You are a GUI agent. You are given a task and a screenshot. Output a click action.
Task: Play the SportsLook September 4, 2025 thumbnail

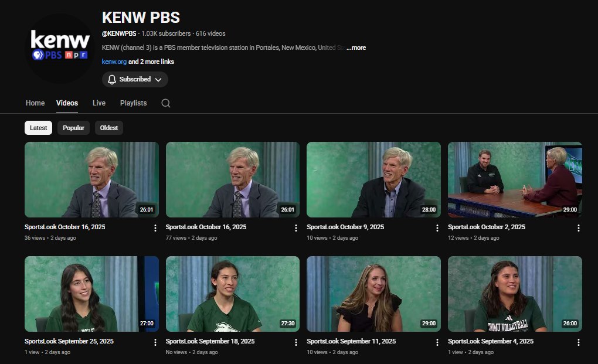click(x=515, y=294)
